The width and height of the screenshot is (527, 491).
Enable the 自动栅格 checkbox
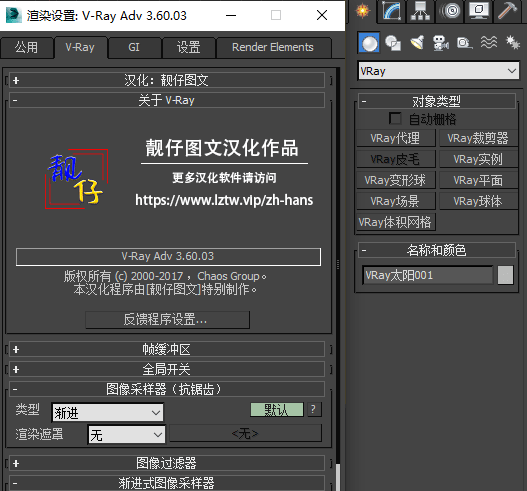pyautogui.click(x=395, y=119)
